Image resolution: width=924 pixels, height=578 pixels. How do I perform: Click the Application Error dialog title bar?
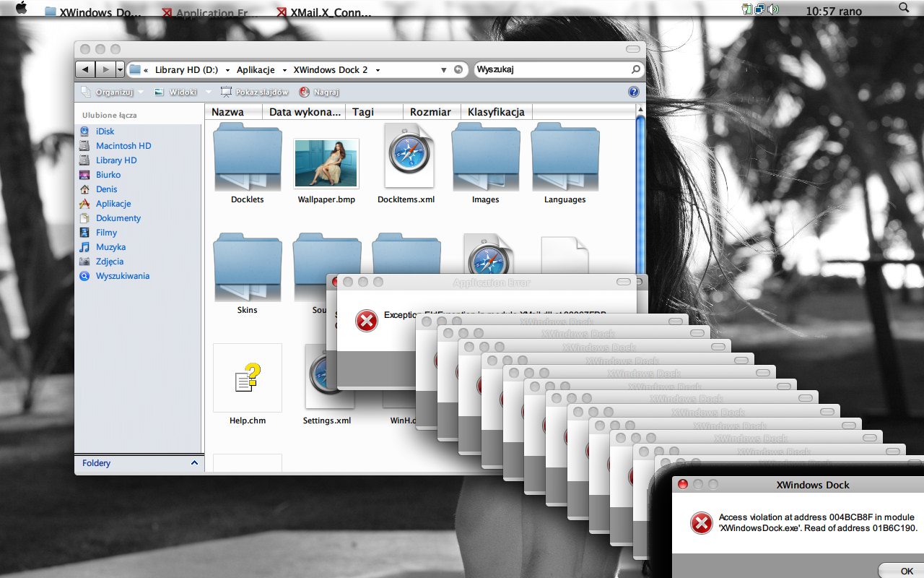(x=487, y=282)
